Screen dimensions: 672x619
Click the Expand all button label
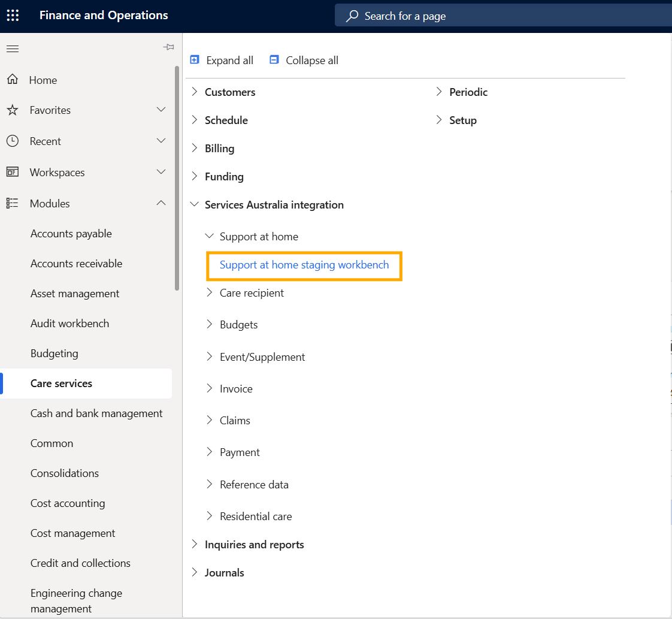coord(230,61)
